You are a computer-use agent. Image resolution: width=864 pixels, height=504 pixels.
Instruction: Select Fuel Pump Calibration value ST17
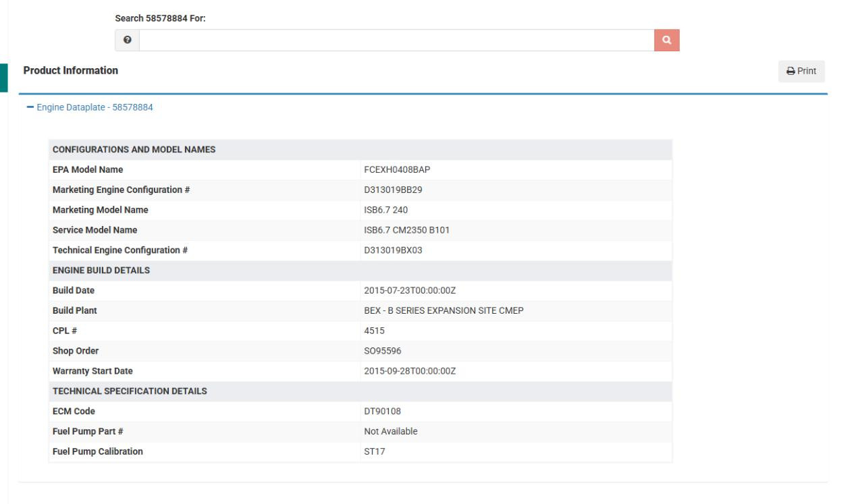[375, 452]
